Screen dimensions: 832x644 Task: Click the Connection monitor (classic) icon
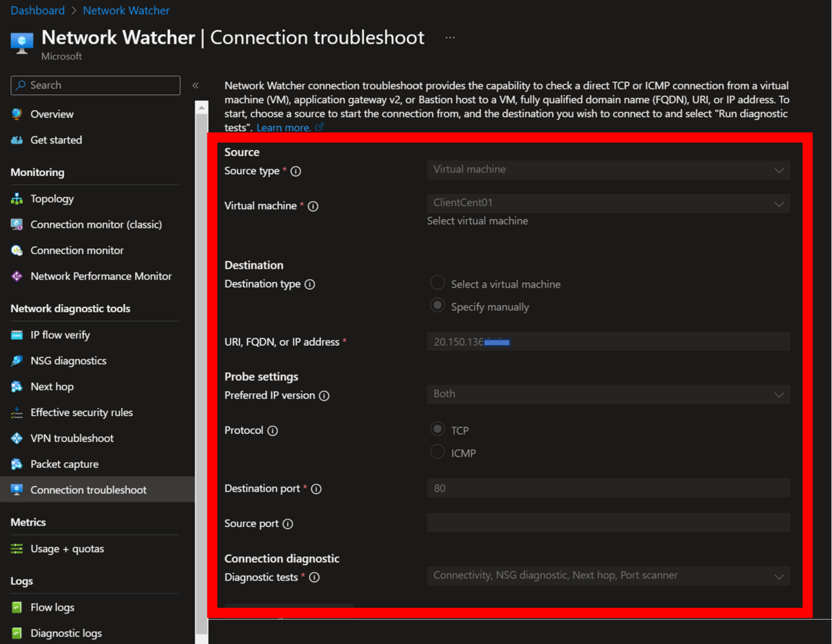(17, 225)
